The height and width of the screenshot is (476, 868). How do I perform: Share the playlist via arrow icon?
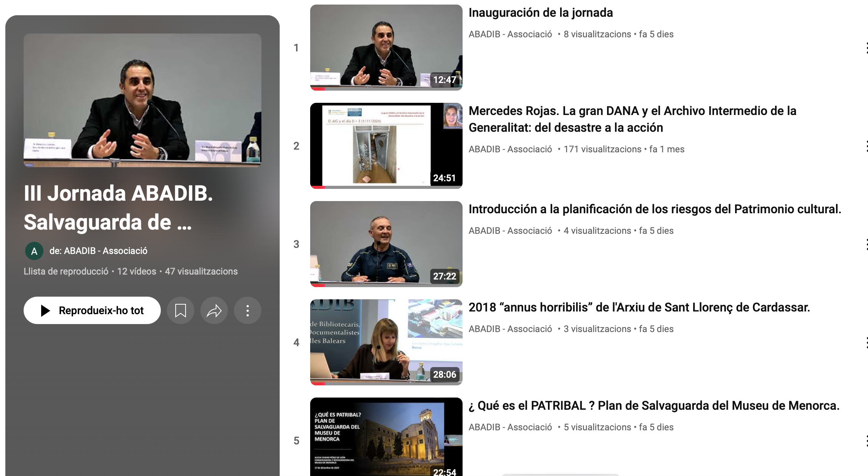214,311
